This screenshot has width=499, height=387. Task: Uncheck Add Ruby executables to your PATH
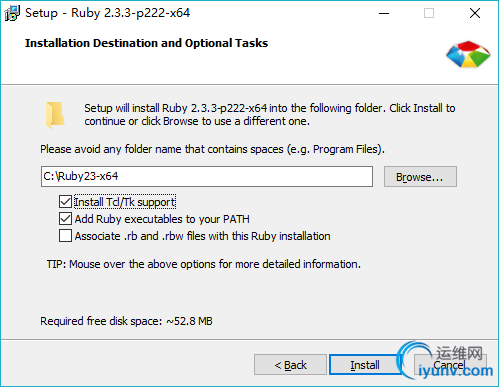[65, 219]
